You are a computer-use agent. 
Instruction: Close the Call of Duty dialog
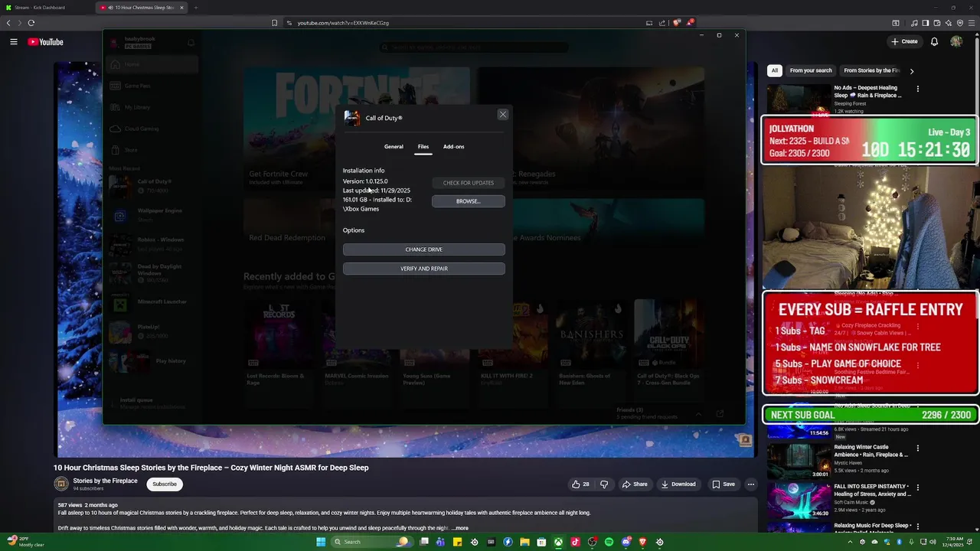click(x=503, y=114)
